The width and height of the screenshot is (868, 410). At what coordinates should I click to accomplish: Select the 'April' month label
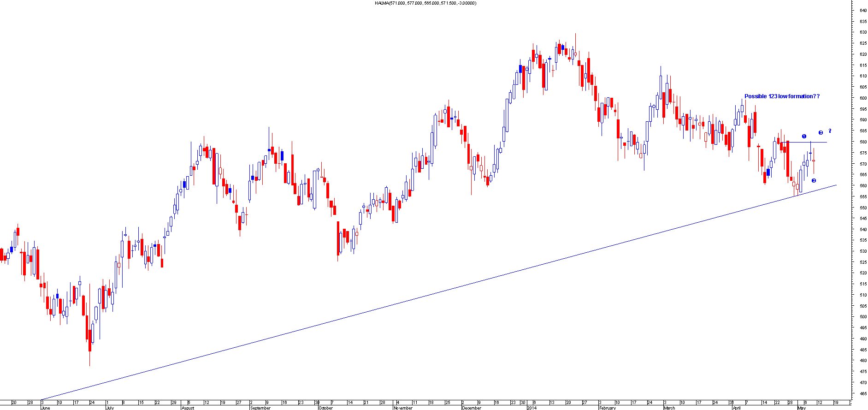point(737,408)
